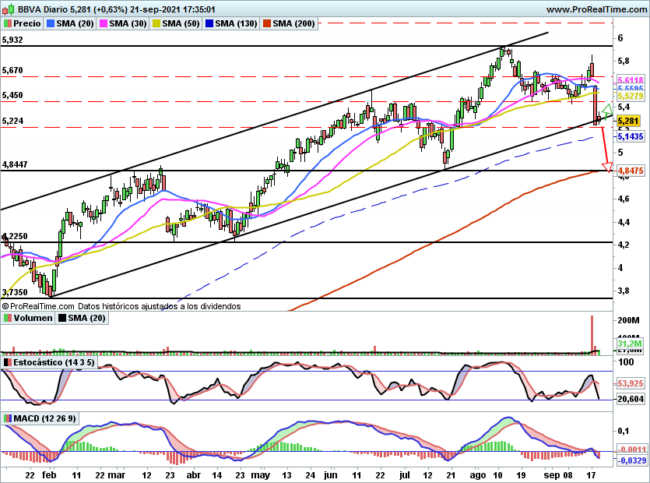Click the sep 08 date axis label

[558, 475]
